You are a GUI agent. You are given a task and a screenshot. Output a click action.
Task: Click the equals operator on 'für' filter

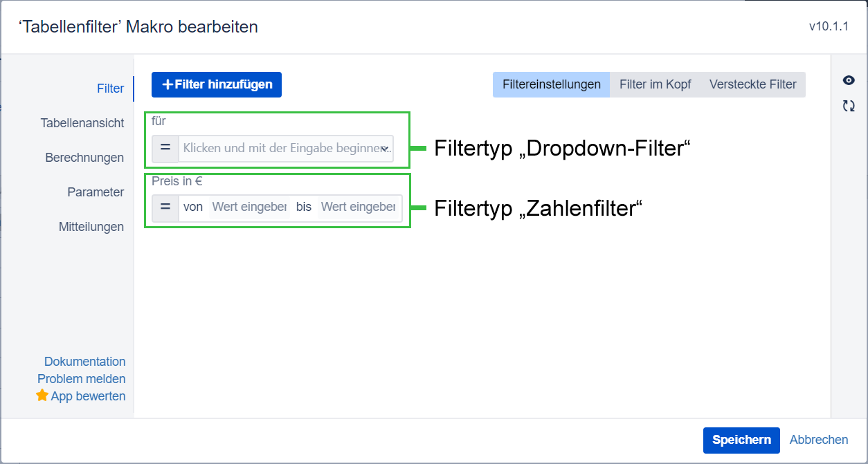(165, 149)
